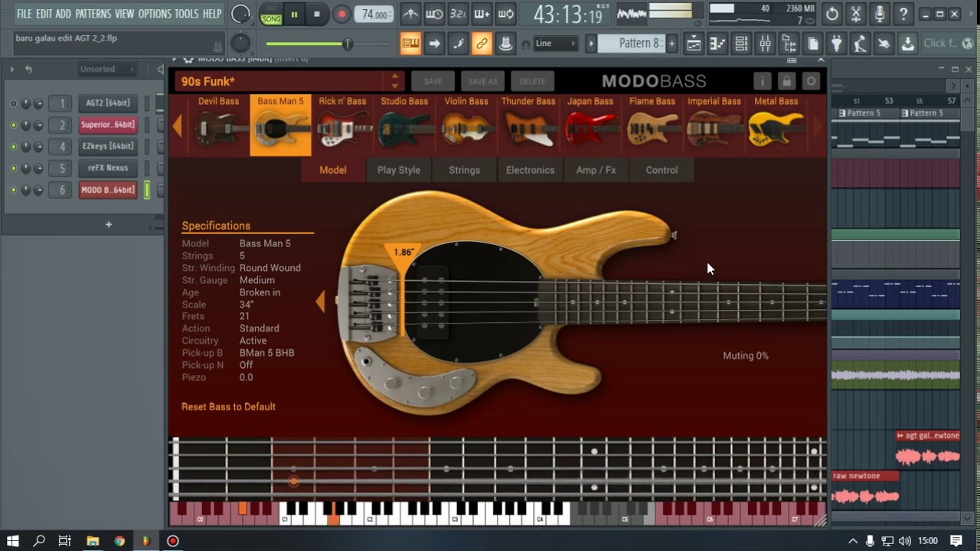Click the pattern selector left arrow
Screen dimensions: 980x551
coord(591,44)
